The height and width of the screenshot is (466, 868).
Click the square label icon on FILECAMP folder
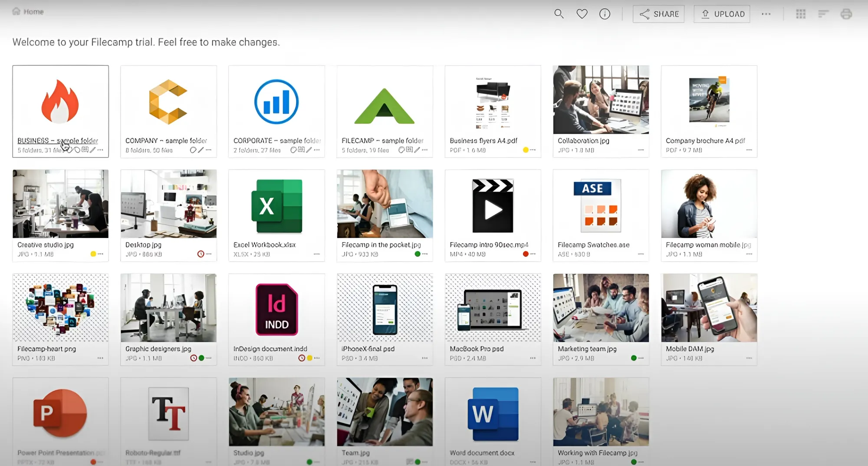click(x=409, y=150)
